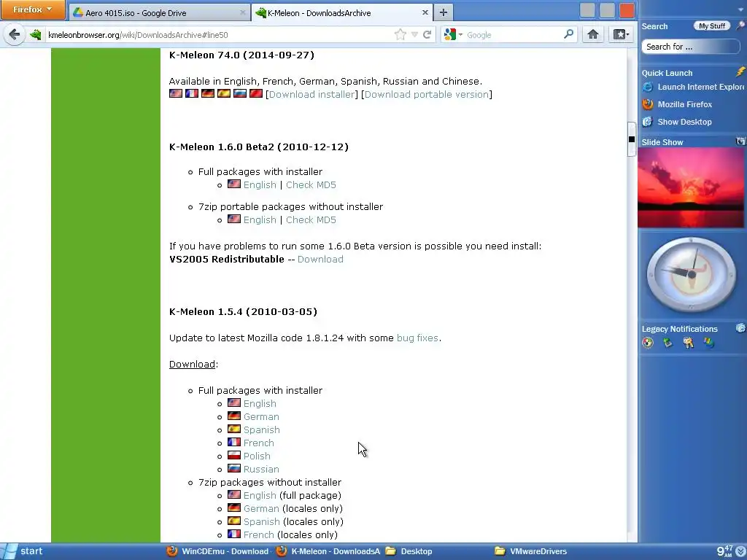Open the Firefox application menu button
This screenshot has height=560, width=747.
(32, 9)
